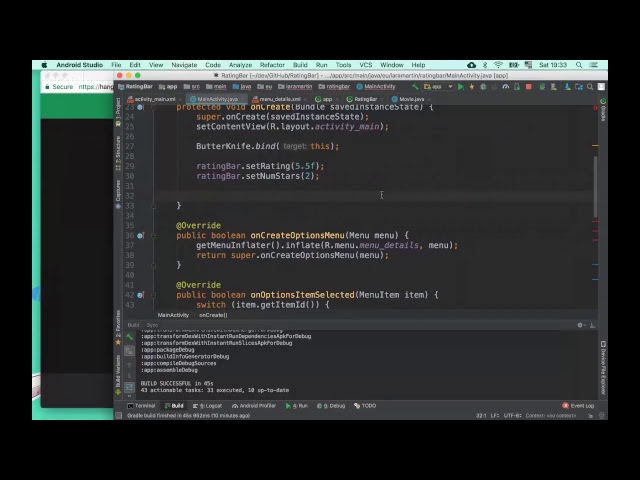Viewport: 640px width, 480px height.
Task: Start debugging with the green bug icon
Action: (x=483, y=87)
